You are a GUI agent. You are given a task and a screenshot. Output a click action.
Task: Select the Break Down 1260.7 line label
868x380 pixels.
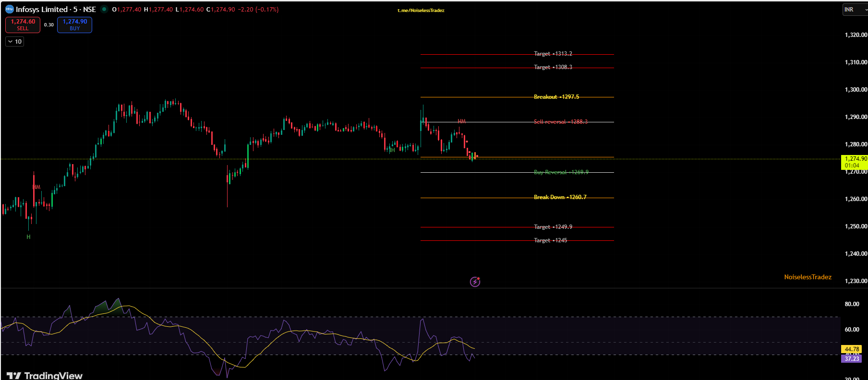tap(560, 197)
